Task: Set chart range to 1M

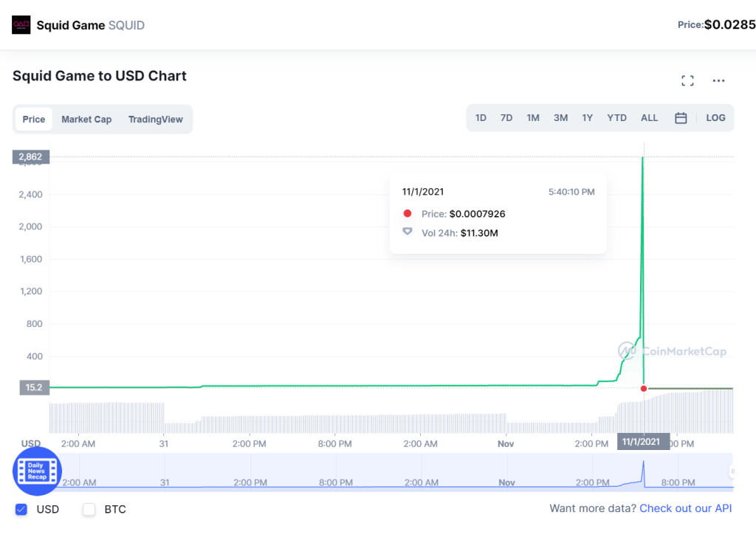Action: click(533, 118)
